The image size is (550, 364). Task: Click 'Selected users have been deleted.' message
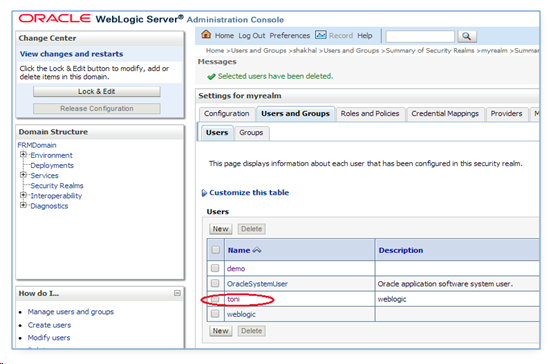point(275,76)
